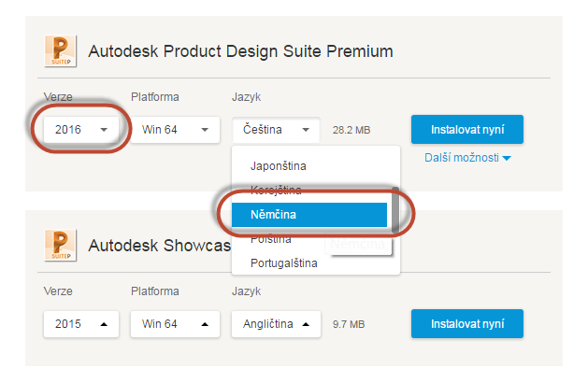The width and height of the screenshot is (588, 383).
Task: Select Polština in the dropdown list
Action: (x=271, y=239)
